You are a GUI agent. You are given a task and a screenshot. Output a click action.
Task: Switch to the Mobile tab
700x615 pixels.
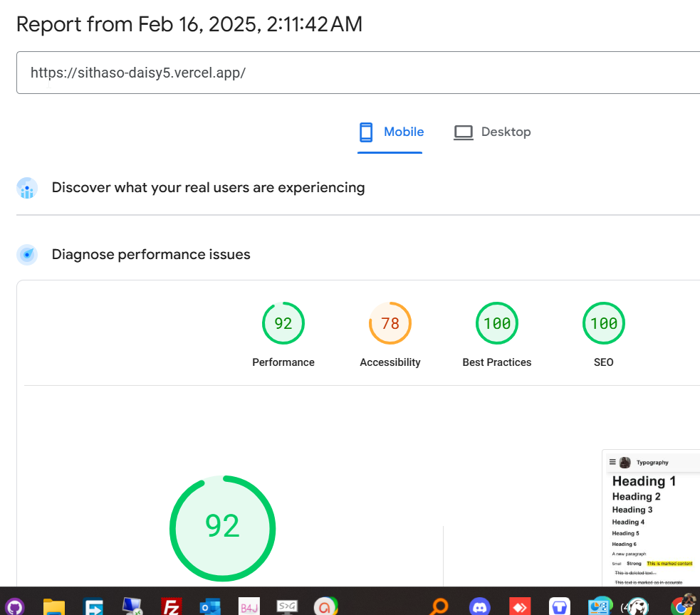tap(390, 132)
